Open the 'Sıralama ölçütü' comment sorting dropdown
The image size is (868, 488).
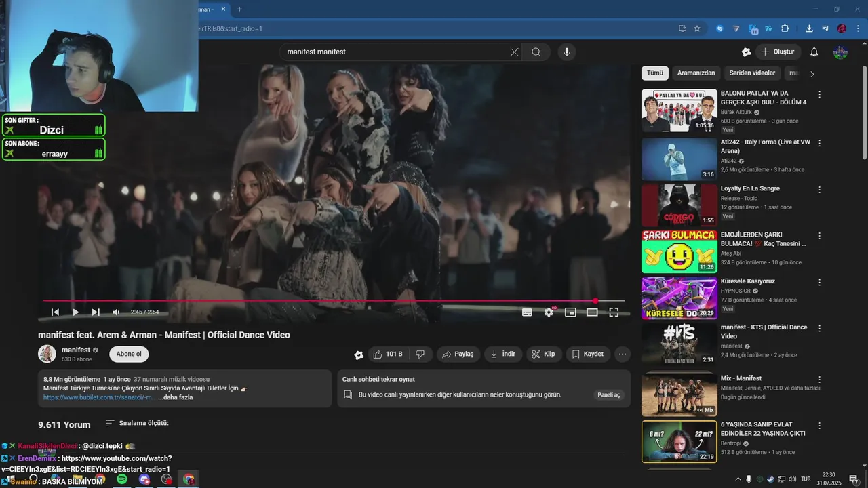click(137, 423)
